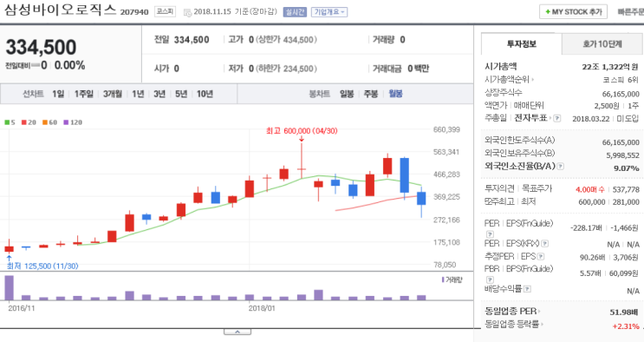The image size is (644, 342).
Task: Select the 3개월 line chart period
Action: (112, 94)
